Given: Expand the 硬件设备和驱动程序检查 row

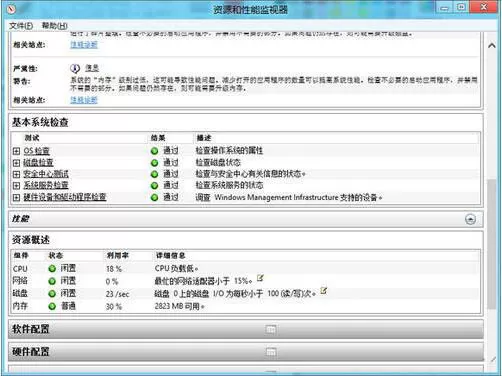Looking at the screenshot, I should (x=16, y=197).
